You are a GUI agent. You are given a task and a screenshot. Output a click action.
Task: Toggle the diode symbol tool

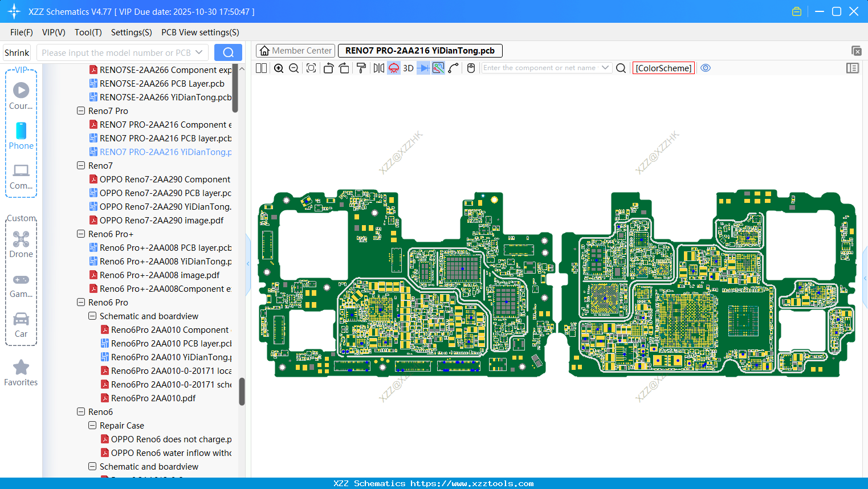coord(423,68)
